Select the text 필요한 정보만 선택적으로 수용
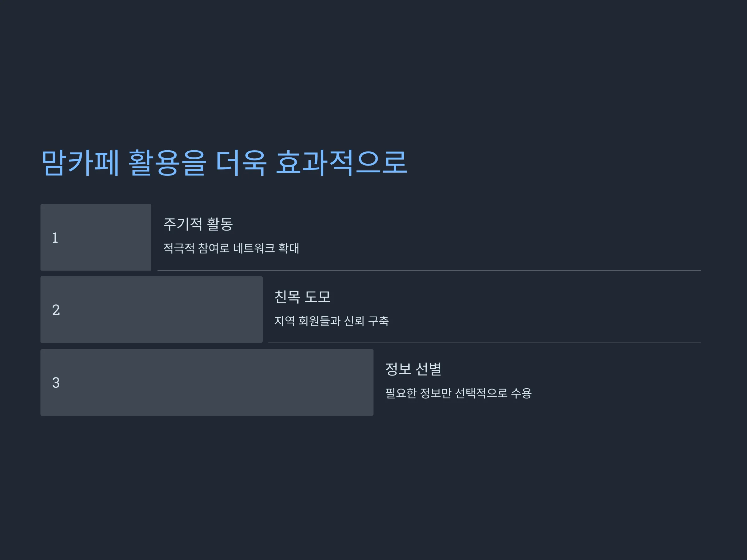Screen dimensions: 747x560 tap(458, 393)
